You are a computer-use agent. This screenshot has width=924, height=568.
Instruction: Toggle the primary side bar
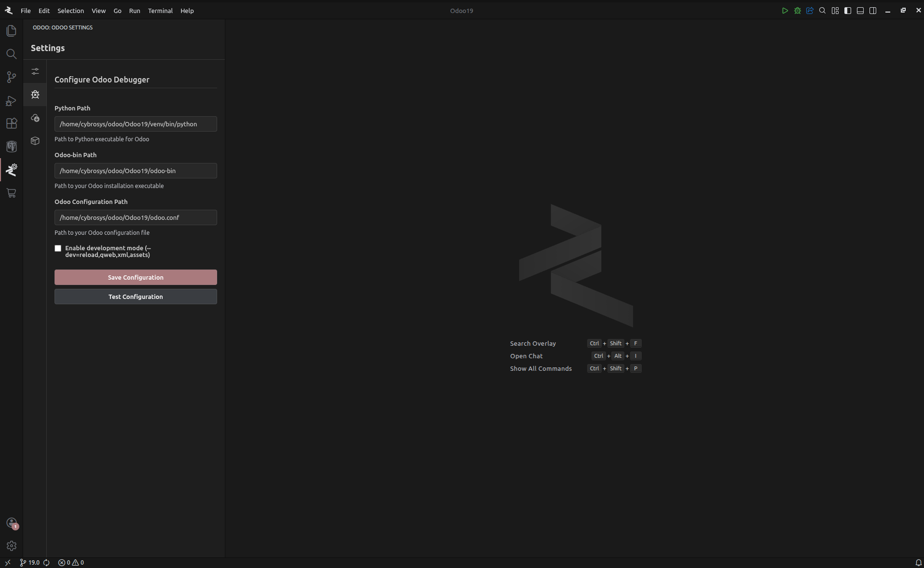848,11
